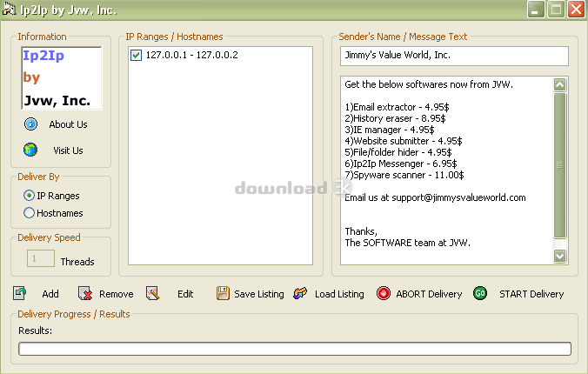This screenshot has width=588, height=374.
Task: Click the Ip2Ip by Jvw, Inc. logo
Action: pos(62,78)
